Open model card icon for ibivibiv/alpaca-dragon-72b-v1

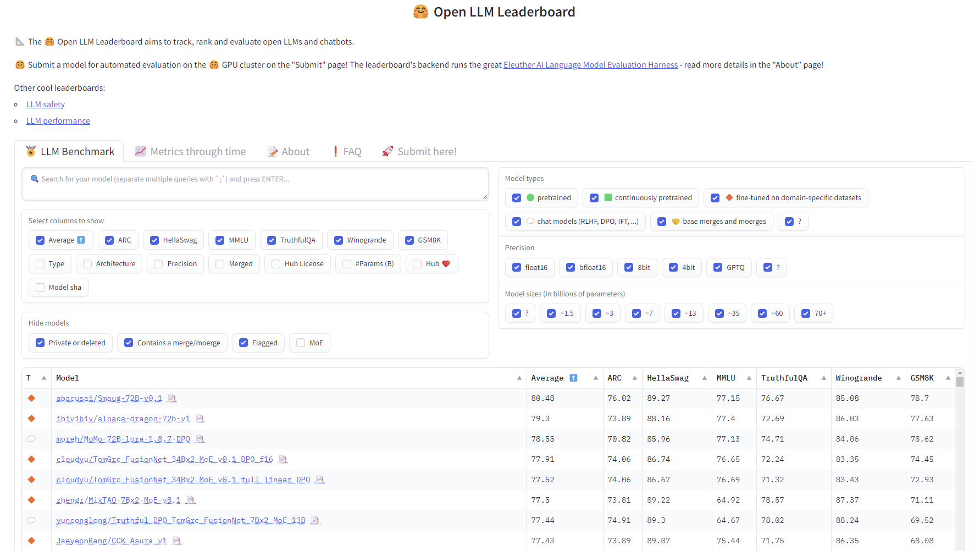pyautogui.click(x=200, y=418)
